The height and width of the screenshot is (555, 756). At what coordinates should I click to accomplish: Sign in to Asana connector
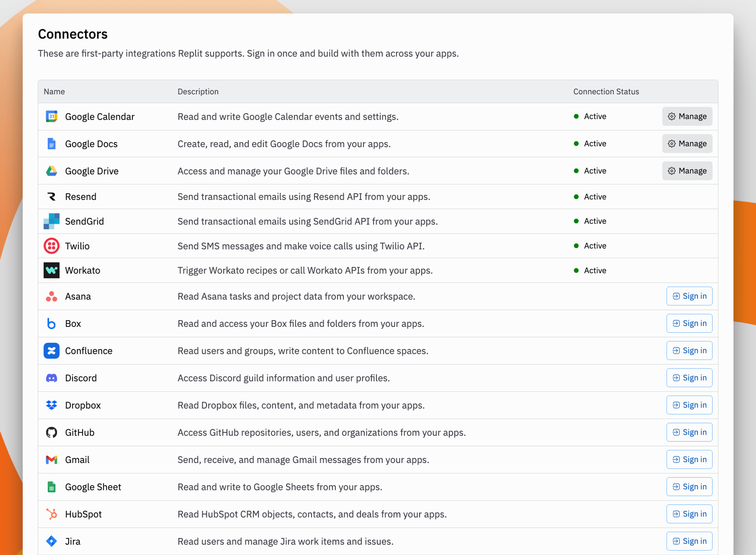(689, 296)
